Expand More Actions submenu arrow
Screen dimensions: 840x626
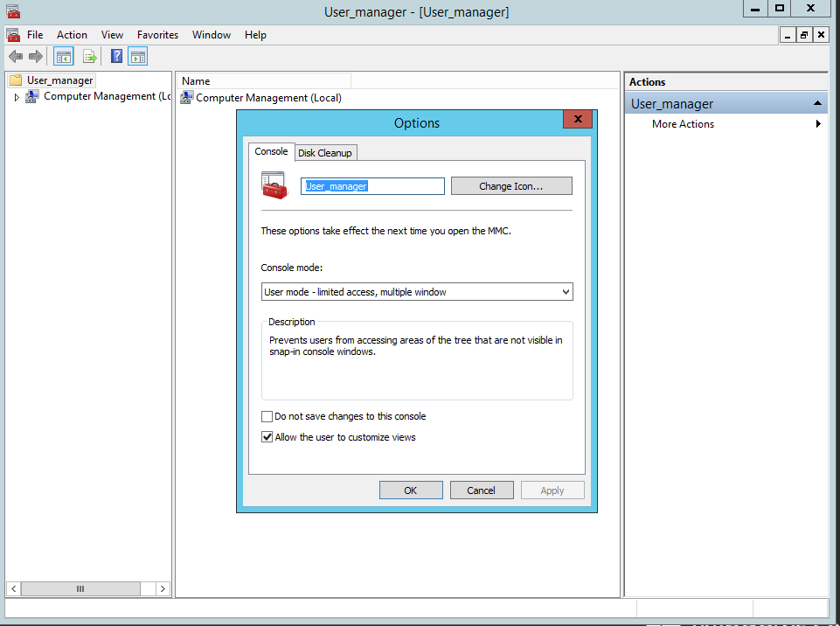[818, 124]
